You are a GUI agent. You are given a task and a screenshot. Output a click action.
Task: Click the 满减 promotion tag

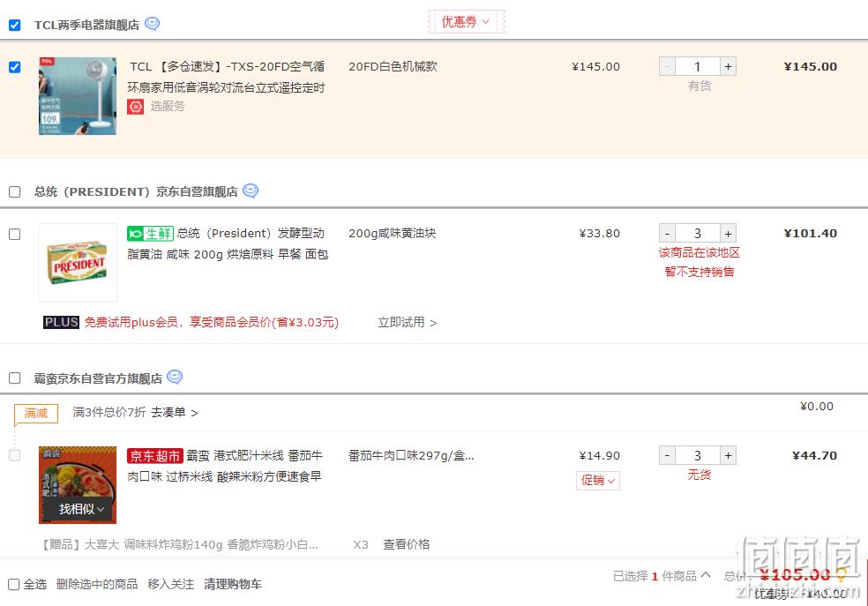pyautogui.click(x=36, y=413)
